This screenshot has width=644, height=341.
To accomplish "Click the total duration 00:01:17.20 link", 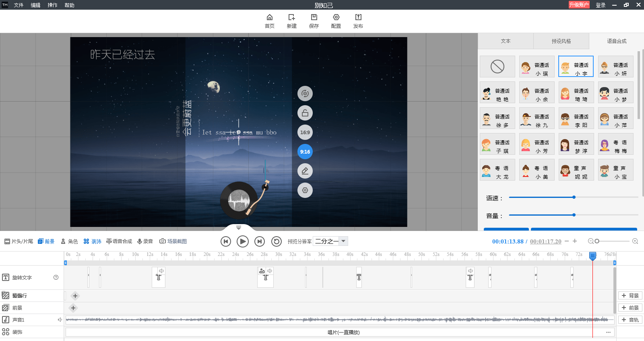I will coord(546,241).
